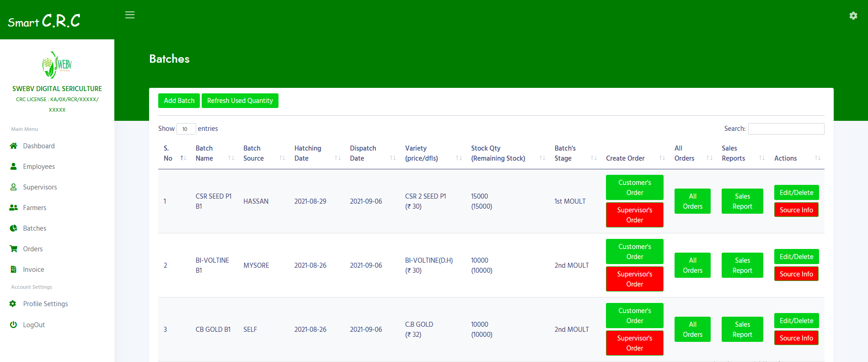The height and width of the screenshot is (362, 868).
Task: Click the SWEBV logo image
Action: [57, 65]
